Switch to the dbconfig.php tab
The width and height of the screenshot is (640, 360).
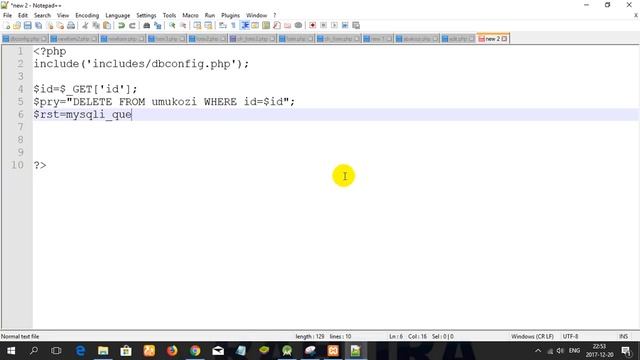tap(24, 39)
